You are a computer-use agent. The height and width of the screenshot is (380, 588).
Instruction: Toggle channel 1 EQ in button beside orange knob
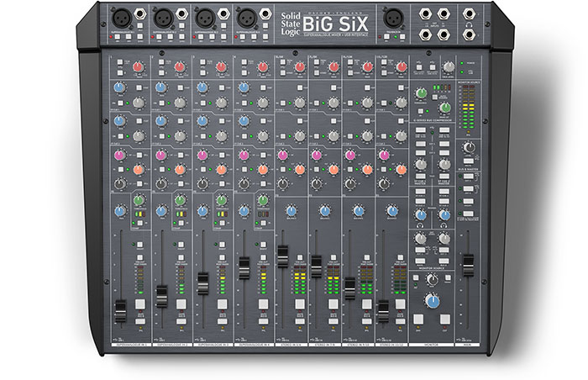(x=121, y=170)
